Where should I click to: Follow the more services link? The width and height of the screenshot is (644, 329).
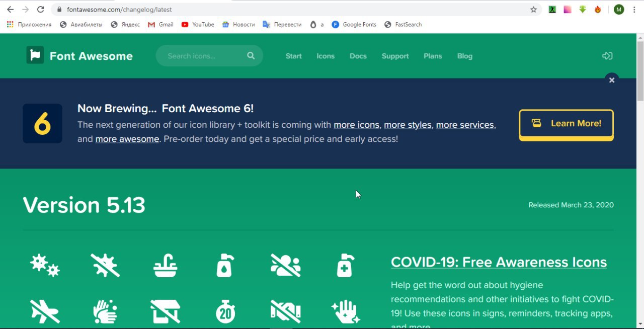coord(465,125)
